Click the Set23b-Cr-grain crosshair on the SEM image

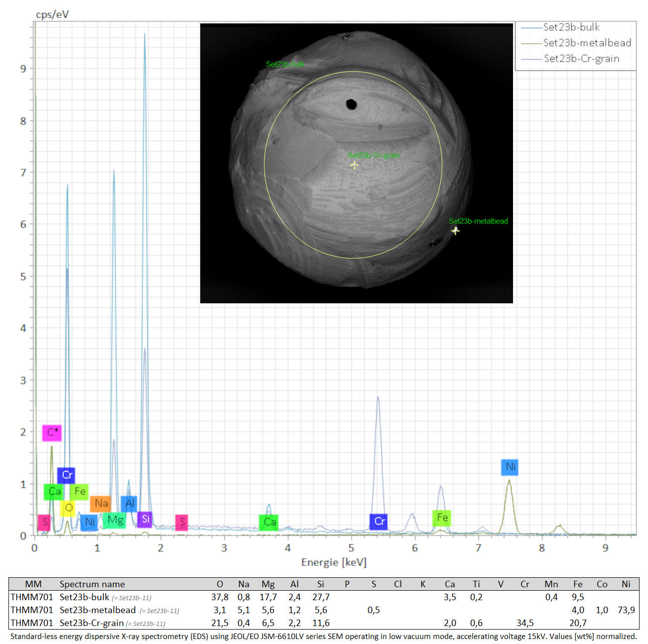click(x=354, y=165)
